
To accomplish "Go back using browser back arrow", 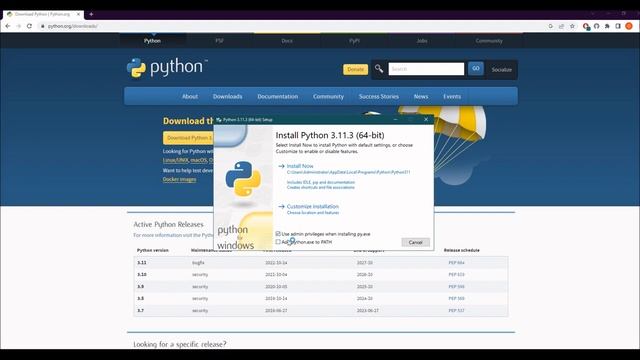I will coord(8,26).
